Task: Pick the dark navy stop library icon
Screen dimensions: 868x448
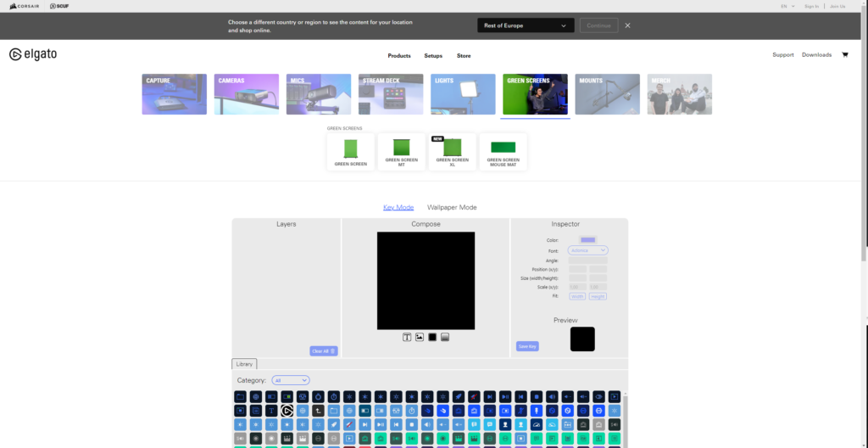Action: click(x=537, y=396)
